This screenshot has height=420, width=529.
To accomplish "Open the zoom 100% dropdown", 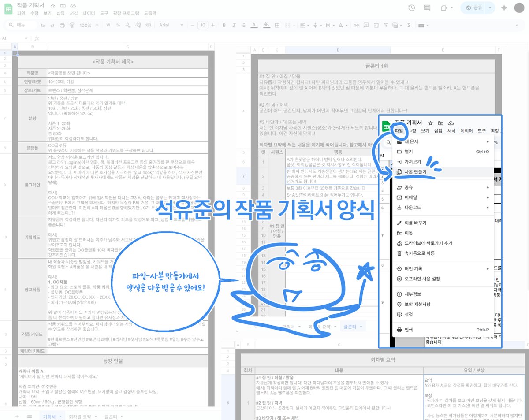I will coord(88,25).
